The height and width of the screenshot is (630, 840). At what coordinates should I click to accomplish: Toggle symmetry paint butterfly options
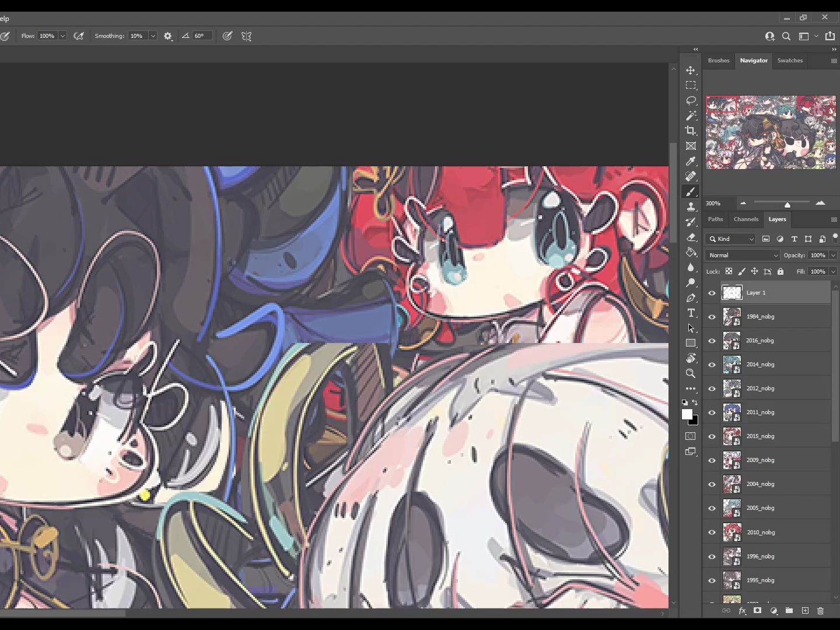pos(247,36)
